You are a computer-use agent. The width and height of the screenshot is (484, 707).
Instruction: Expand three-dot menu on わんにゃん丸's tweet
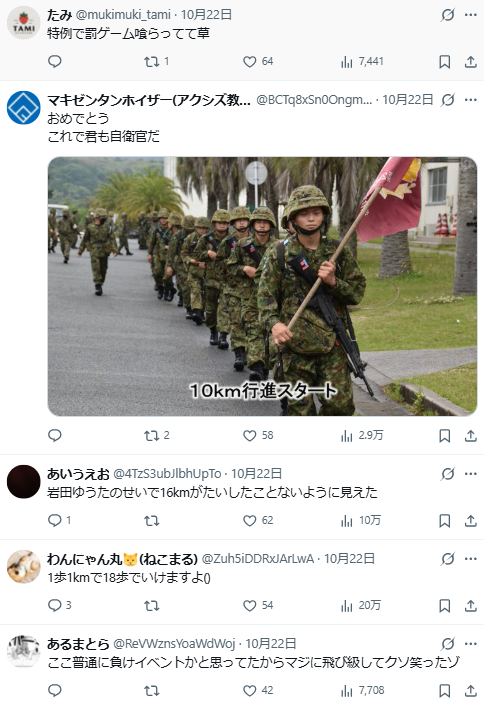(x=470, y=559)
